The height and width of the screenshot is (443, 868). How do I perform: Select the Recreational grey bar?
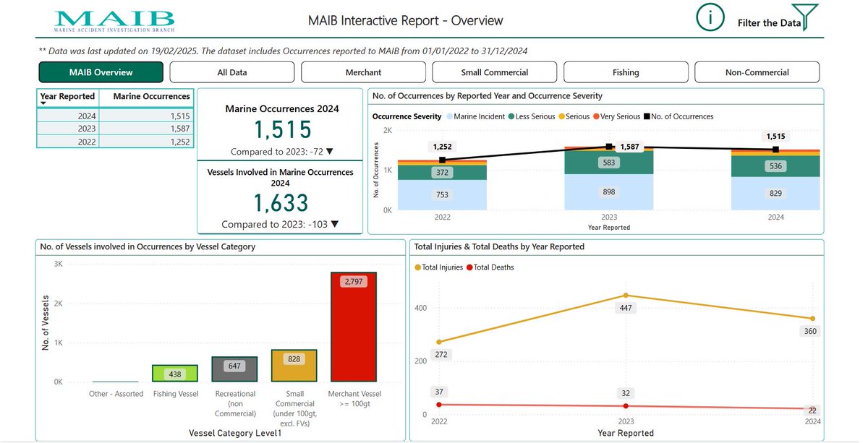(x=234, y=369)
